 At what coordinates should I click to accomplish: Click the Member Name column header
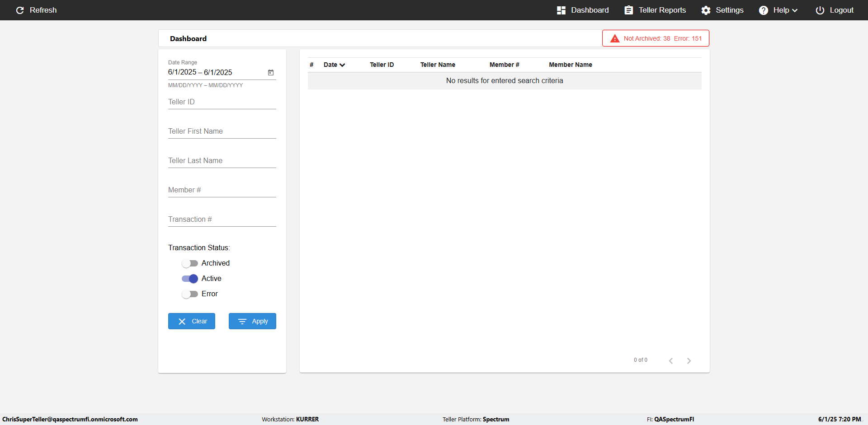[x=570, y=65]
